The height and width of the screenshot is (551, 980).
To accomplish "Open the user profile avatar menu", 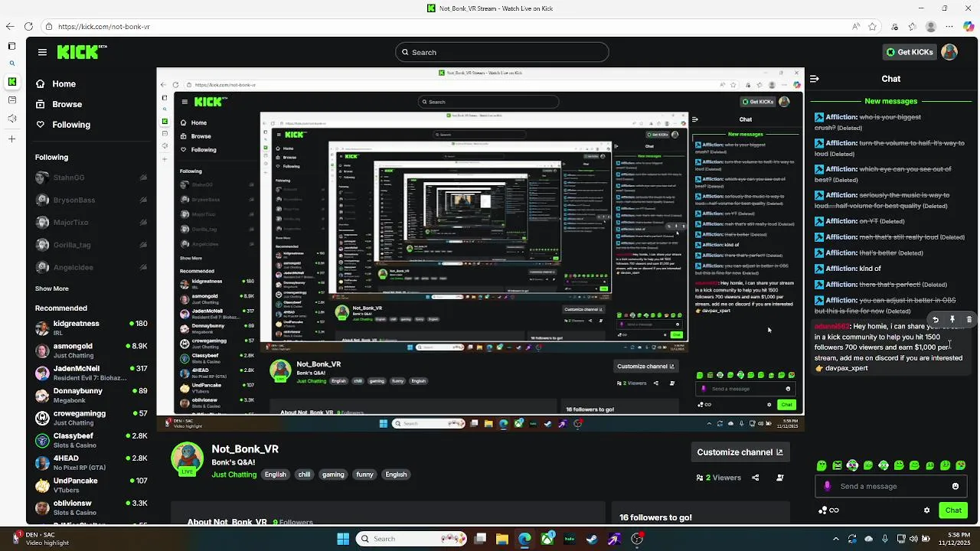I will (949, 52).
